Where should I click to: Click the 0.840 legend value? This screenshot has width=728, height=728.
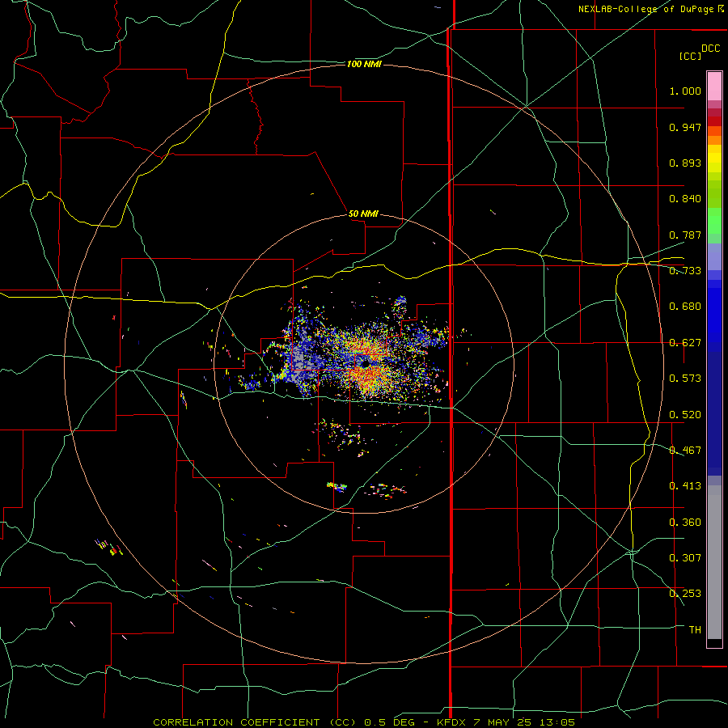pos(685,199)
